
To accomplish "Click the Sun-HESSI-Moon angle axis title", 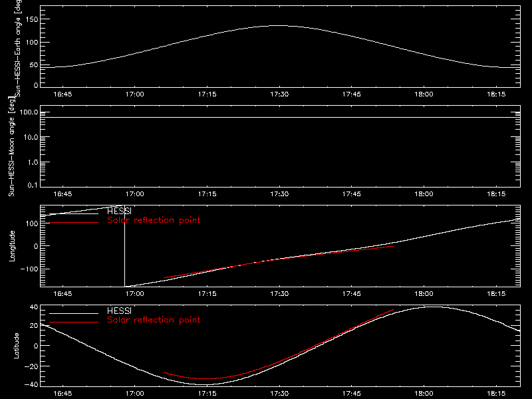I will click(x=11, y=146).
